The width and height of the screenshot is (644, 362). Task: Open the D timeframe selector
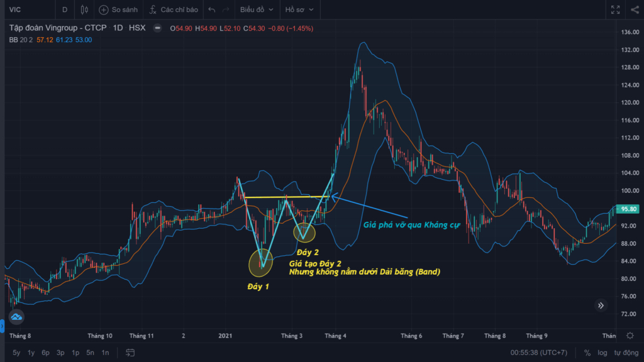pos(65,9)
